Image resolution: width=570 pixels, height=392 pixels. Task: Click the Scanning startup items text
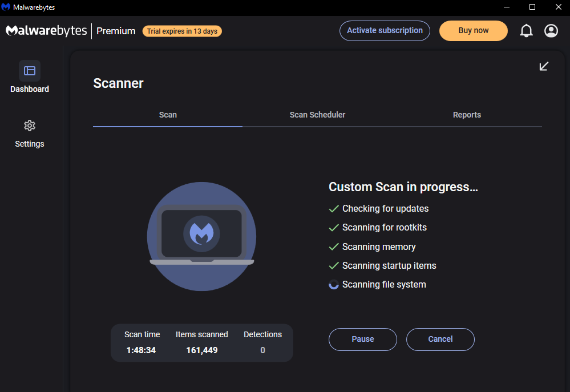click(x=389, y=266)
